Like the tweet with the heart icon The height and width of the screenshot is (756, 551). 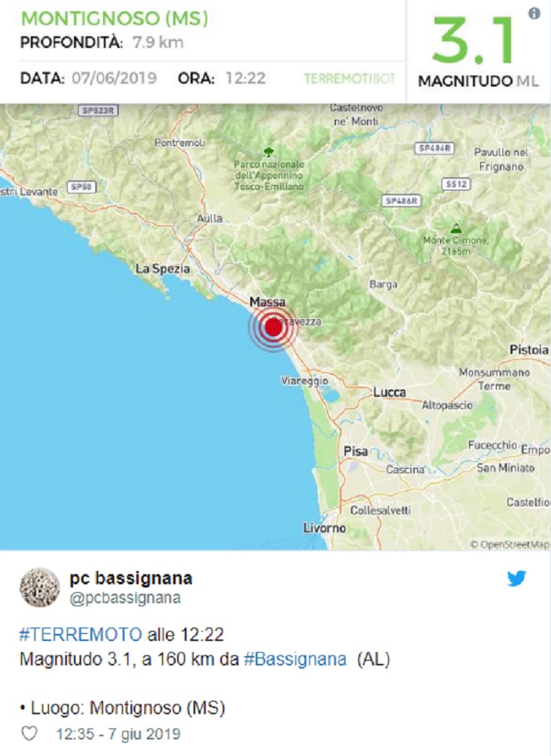point(28,732)
